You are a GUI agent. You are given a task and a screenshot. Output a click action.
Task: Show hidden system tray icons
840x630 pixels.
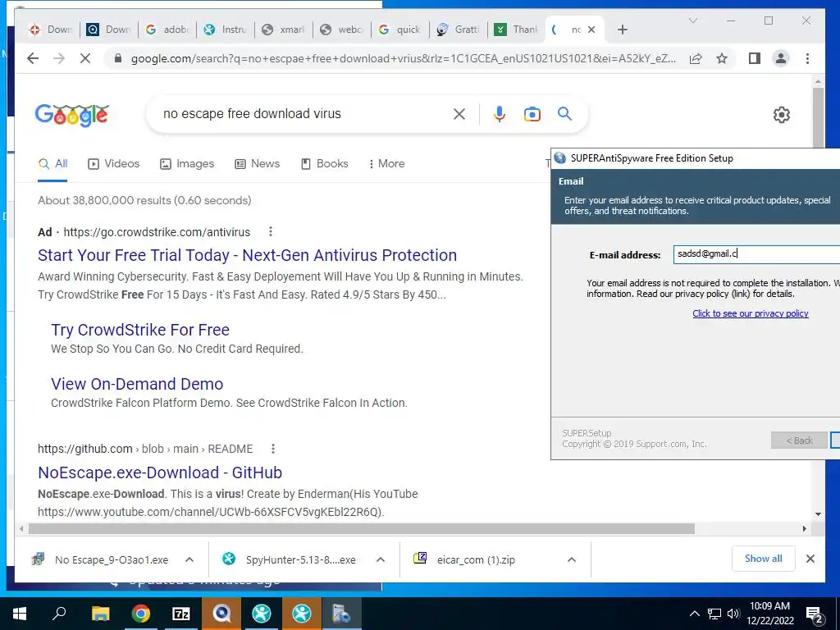(x=694, y=614)
